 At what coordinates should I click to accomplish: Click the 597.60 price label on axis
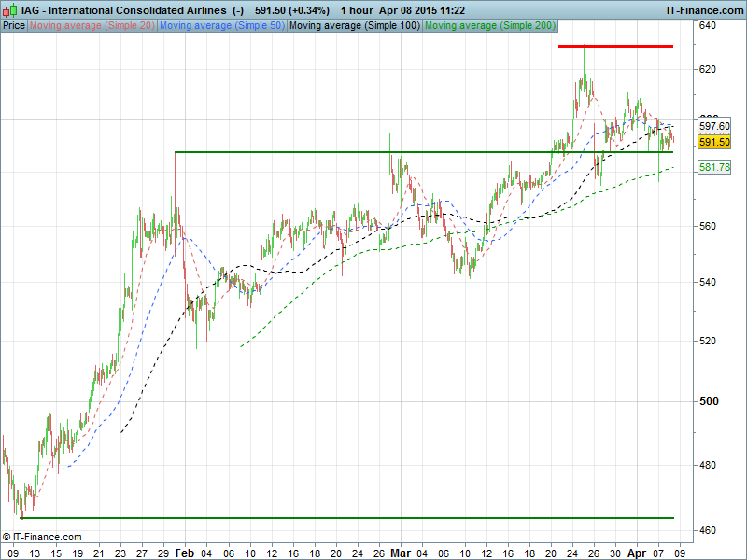coord(713,126)
